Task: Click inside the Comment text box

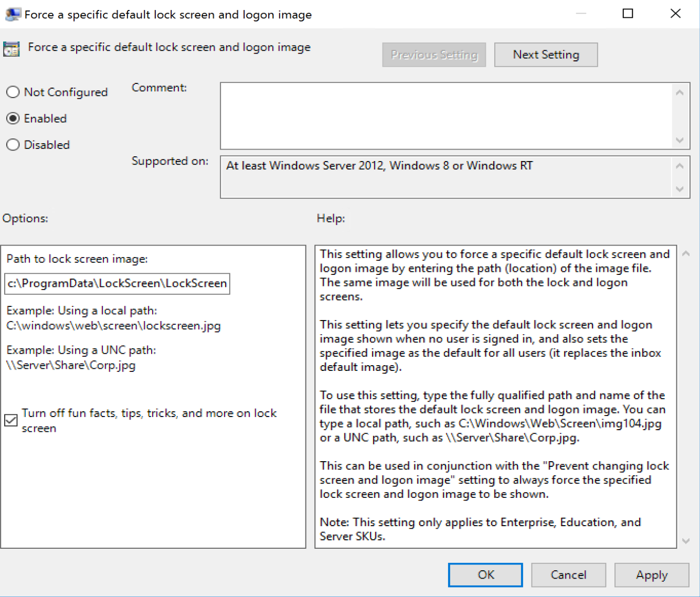Action: tap(446, 116)
